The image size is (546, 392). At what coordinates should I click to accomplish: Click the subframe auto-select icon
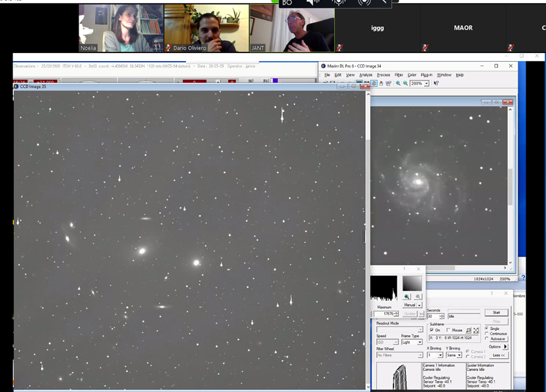point(469,330)
